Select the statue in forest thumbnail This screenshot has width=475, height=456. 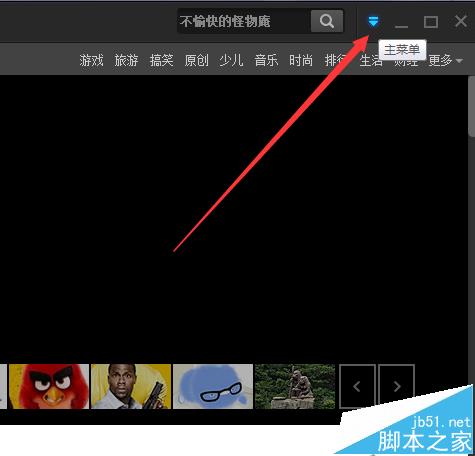(295, 386)
